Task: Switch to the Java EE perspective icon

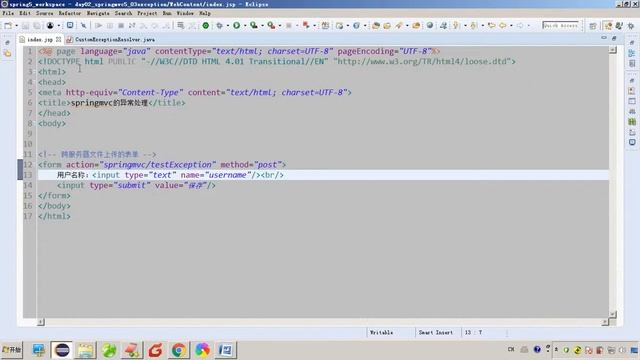Action: tap(609, 26)
